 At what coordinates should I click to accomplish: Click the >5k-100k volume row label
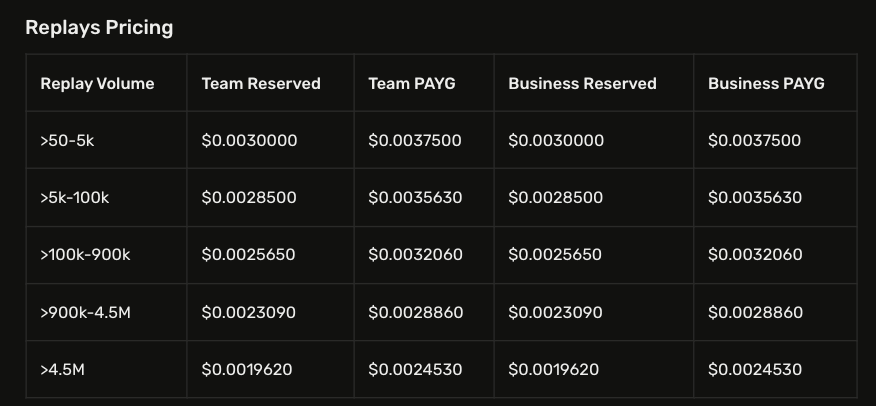(x=75, y=198)
